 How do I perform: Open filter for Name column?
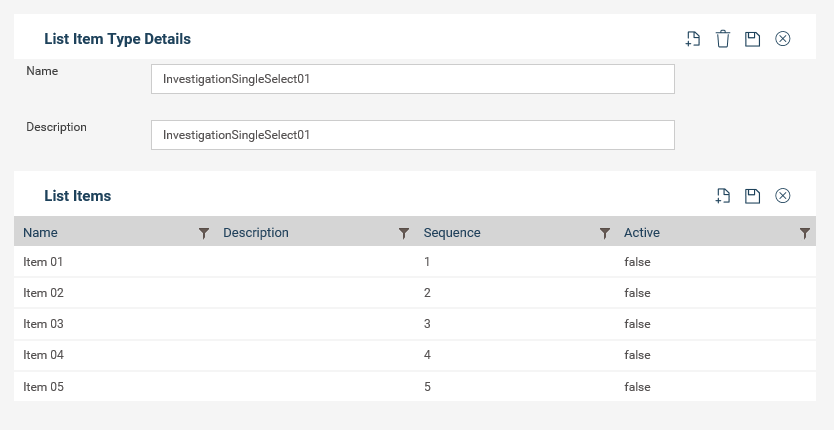pos(204,233)
